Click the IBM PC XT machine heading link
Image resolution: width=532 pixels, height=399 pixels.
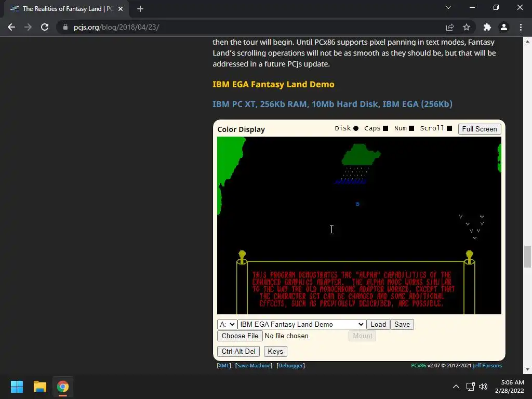click(332, 104)
